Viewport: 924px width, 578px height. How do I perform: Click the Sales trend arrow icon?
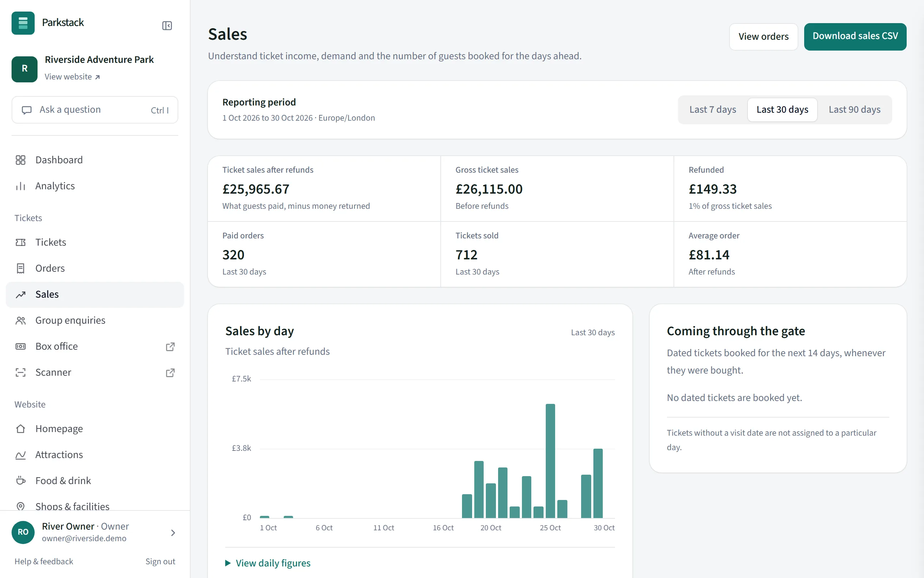[21, 294]
